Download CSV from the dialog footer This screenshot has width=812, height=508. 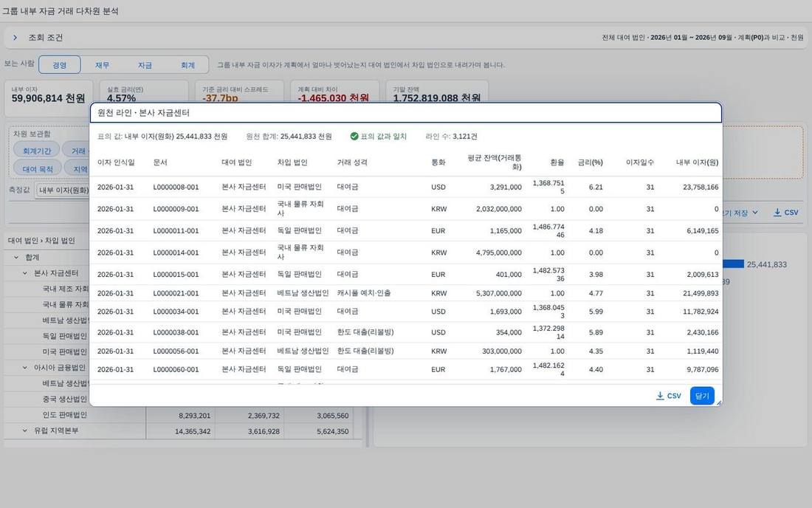[x=669, y=396]
